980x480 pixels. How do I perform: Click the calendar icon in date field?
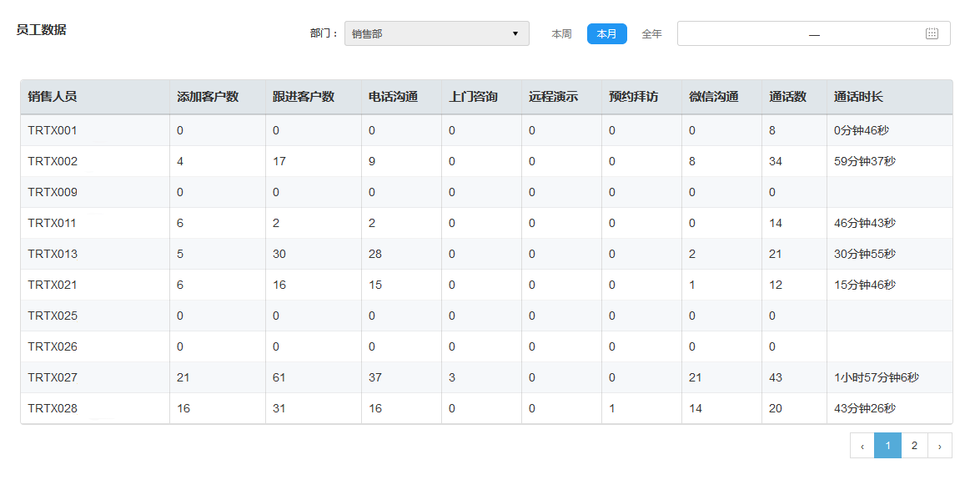tap(932, 34)
